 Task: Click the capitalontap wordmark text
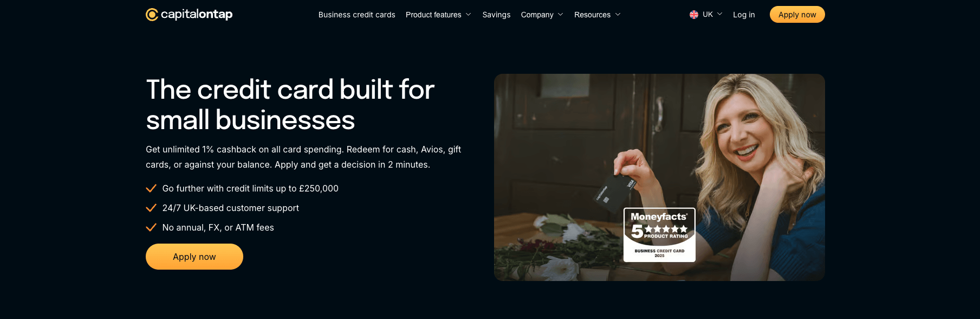pos(197,15)
